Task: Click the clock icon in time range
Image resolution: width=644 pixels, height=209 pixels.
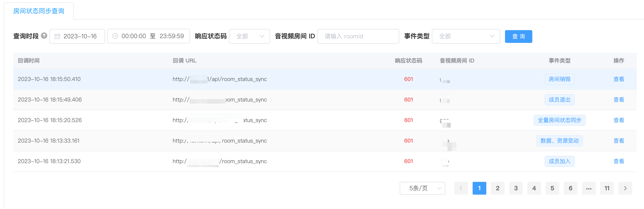Action: [x=115, y=36]
